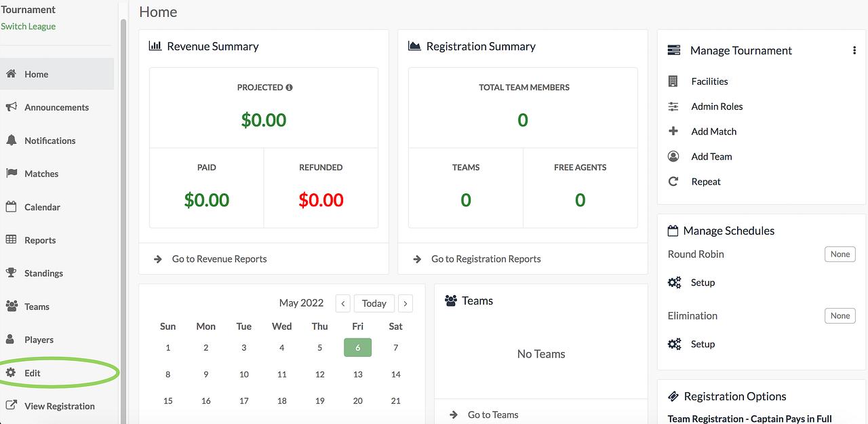868x424 pixels.
Task: Click the flag Matches icon in sidebar
Action: [11, 174]
